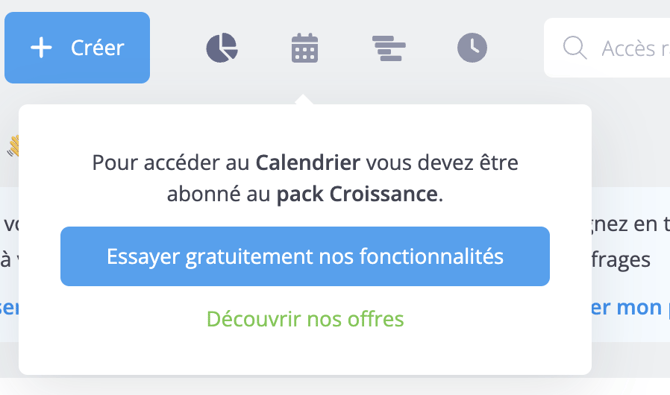Select the calendar icon in toolbar
Screen dimensions: 670x395
(x=305, y=48)
